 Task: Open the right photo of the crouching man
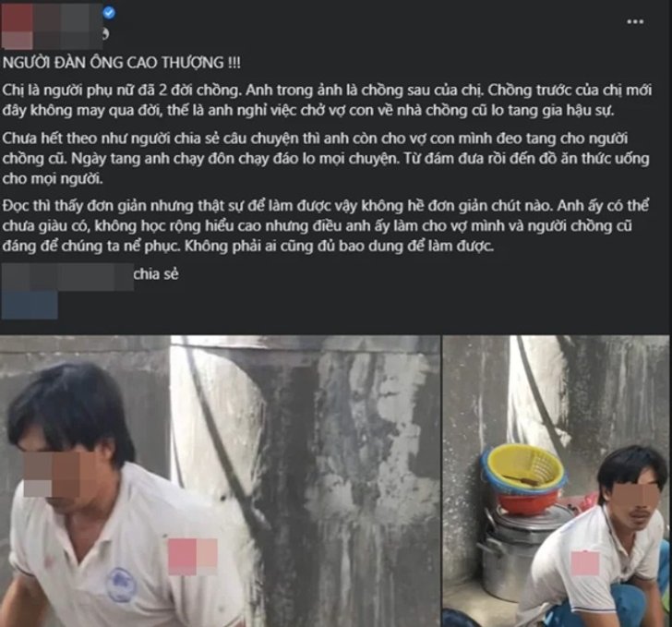click(x=556, y=481)
